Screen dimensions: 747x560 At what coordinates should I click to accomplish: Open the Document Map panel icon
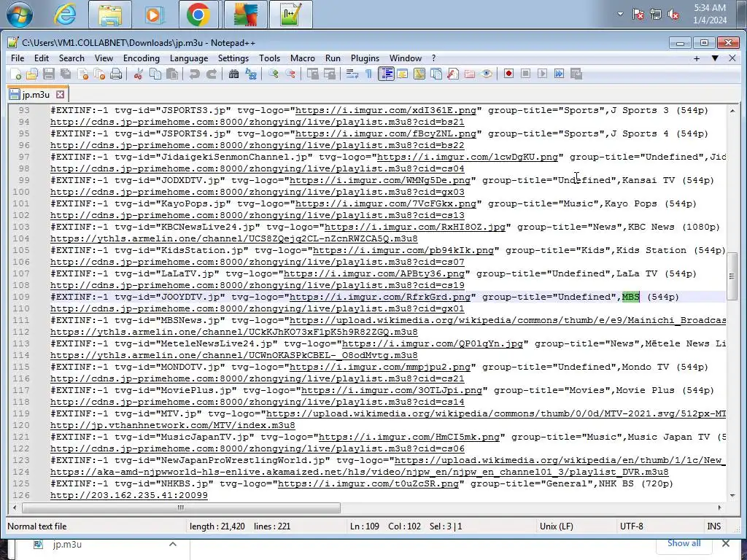(x=419, y=74)
